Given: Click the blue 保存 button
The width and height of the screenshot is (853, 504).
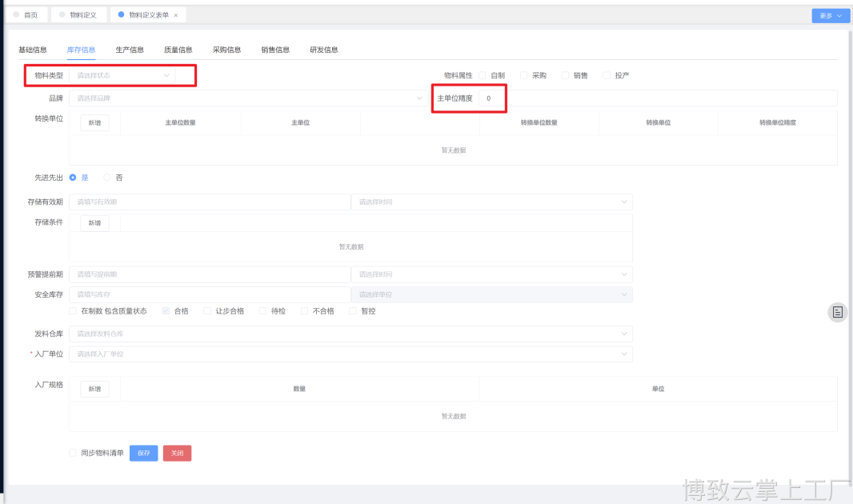Looking at the screenshot, I should (143, 453).
